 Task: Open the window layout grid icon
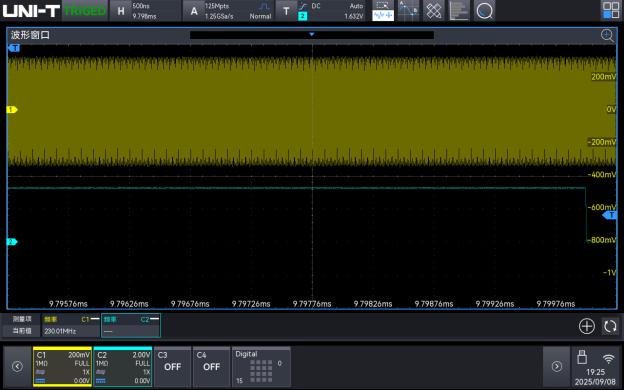[611, 10]
